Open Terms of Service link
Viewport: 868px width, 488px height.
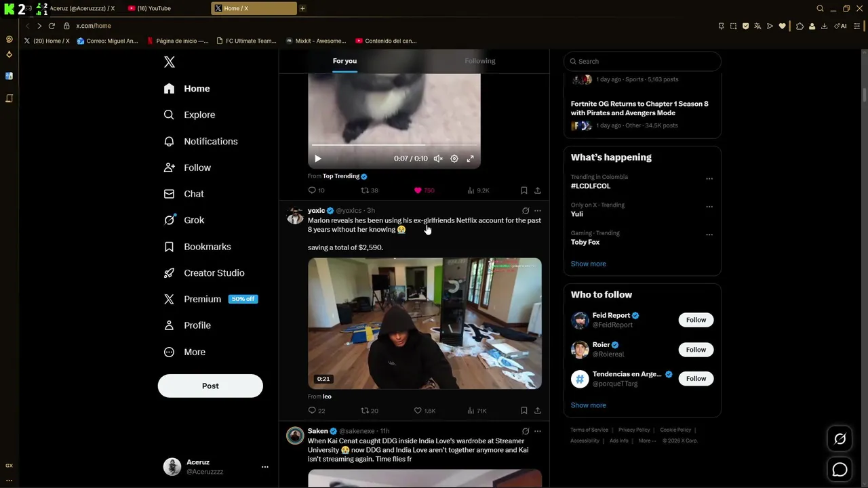[x=589, y=430]
